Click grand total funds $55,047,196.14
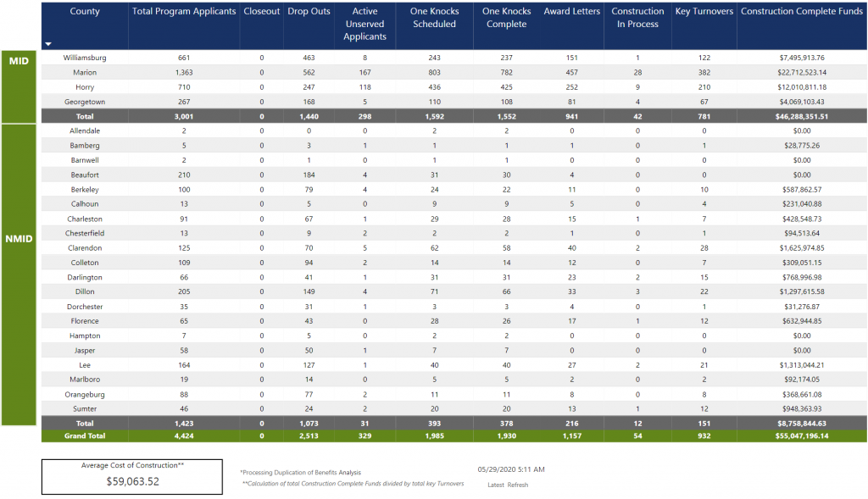The width and height of the screenshot is (868, 499). click(x=802, y=436)
